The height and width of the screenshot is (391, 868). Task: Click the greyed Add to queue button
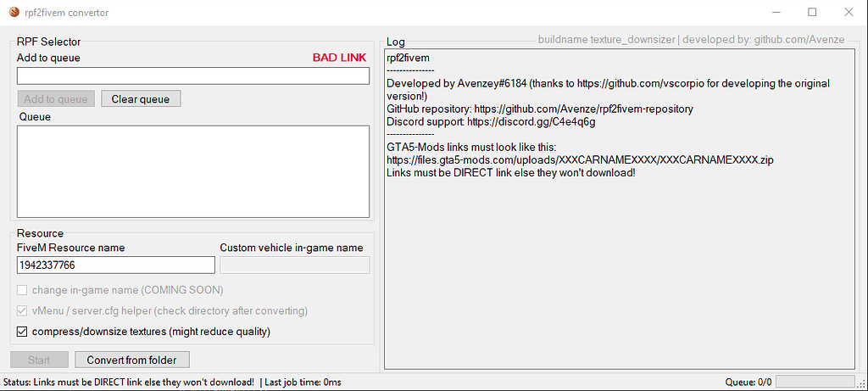[x=56, y=99]
